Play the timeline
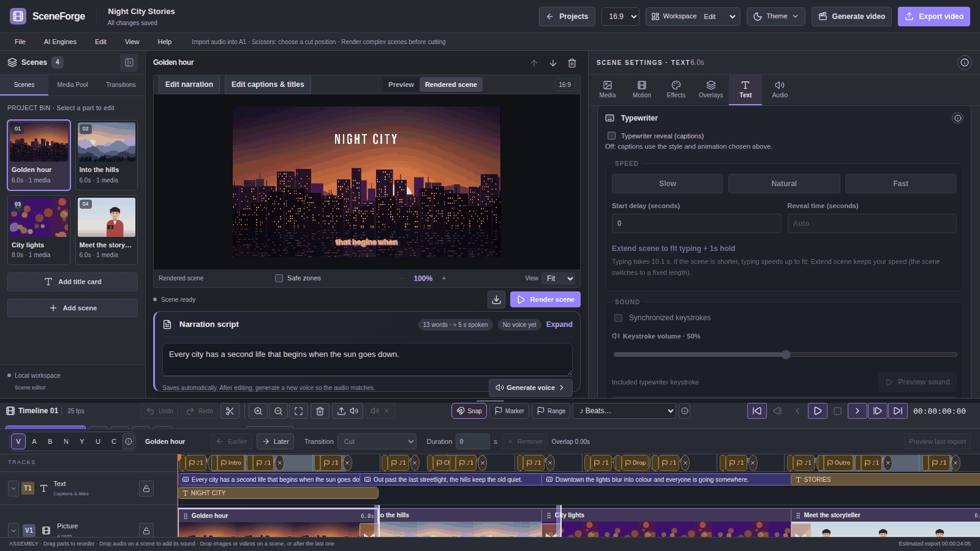Image resolution: width=980 pixels, height=551 pixels. [818, 411]
